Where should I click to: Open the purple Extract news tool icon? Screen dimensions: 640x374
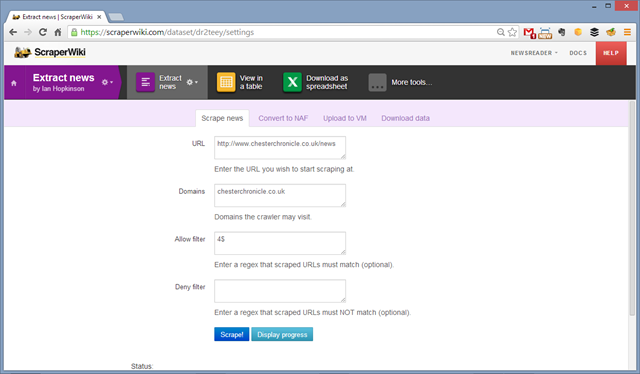point(145,82)
